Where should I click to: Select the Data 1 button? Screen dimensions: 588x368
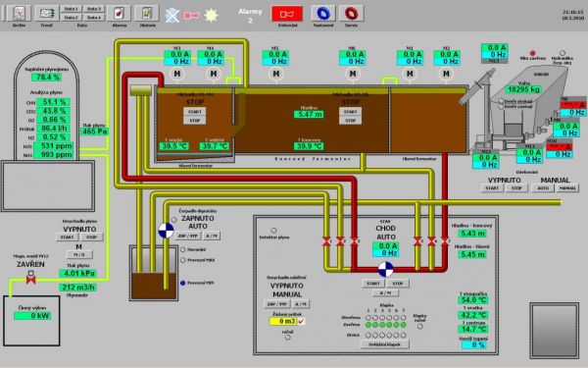(72, 9)
